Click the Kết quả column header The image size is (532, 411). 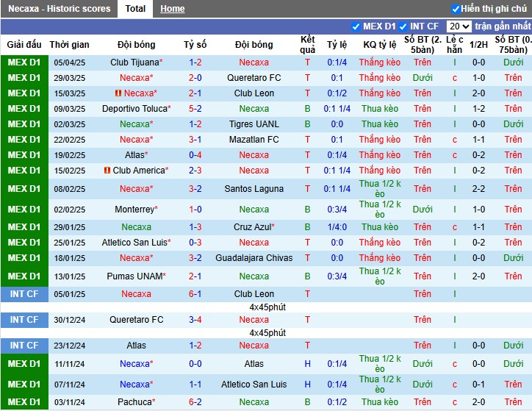pyautogui.click(x=307, y=44)
